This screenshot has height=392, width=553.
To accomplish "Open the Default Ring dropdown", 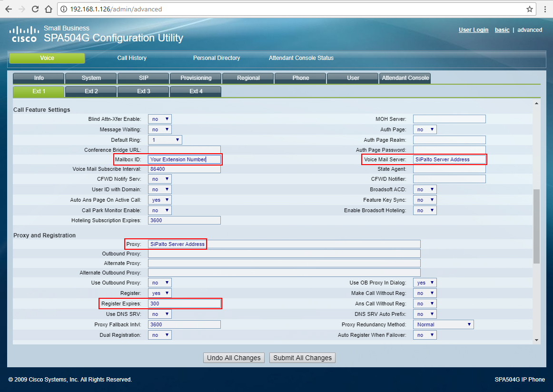I will (x=165, y=140).
